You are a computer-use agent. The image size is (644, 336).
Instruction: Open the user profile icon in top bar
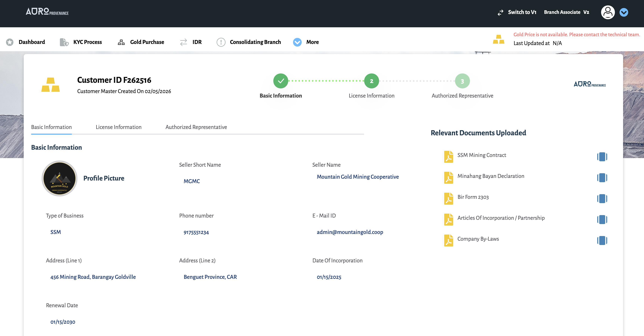[x=608, y=12]
